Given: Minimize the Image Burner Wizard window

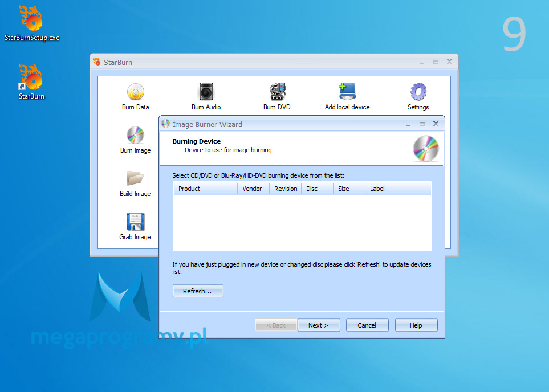Looking at the screenshot, I should 408,124.
